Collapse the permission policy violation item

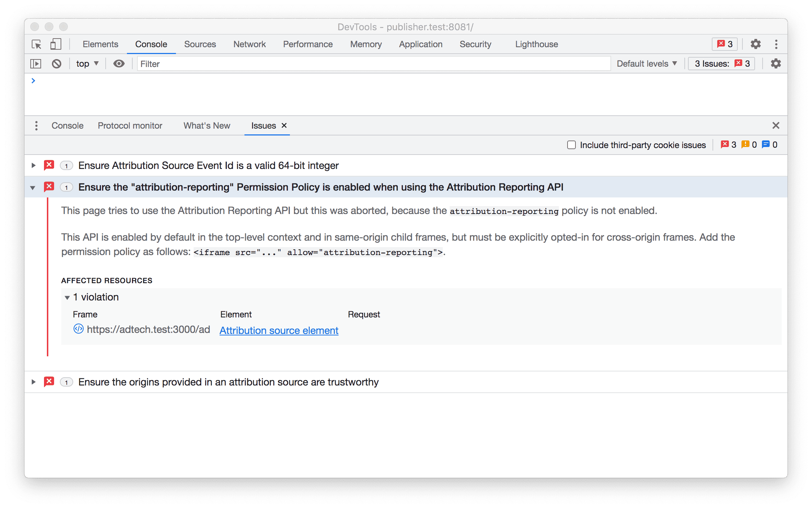[x=34, y=187]
